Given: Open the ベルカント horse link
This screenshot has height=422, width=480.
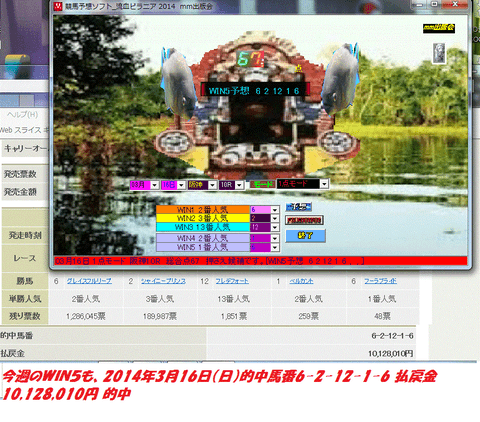Looking at the screenshot, I should click(x=301, y=281).
